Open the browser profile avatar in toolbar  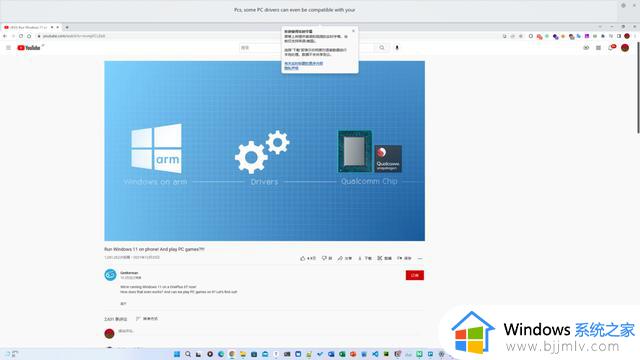click(x=627, y=36)
